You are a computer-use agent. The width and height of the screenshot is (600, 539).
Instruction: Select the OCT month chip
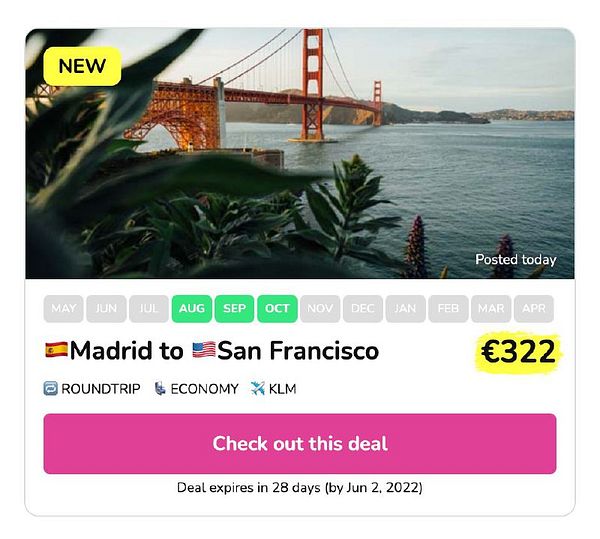point(277,309)
